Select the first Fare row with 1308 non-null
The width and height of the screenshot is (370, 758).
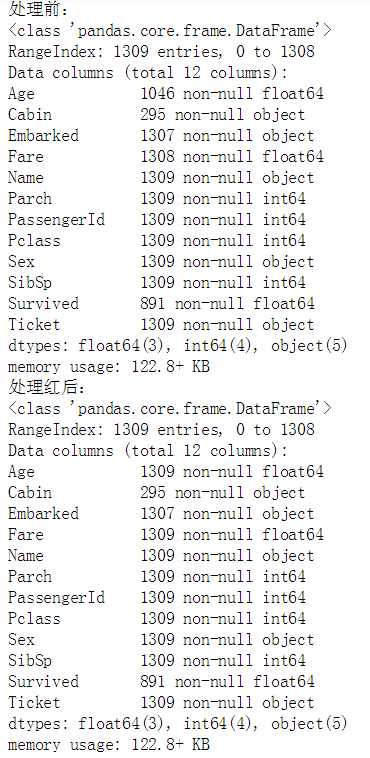pos(166,156)
